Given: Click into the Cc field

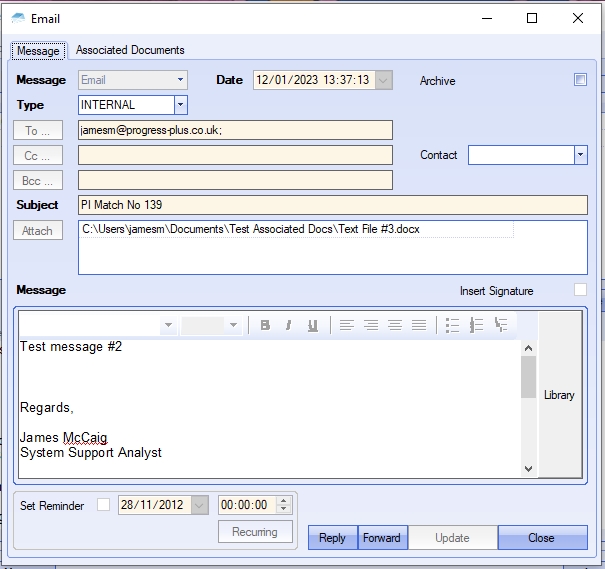Looking at the screenshot, I should coord(235,155).
